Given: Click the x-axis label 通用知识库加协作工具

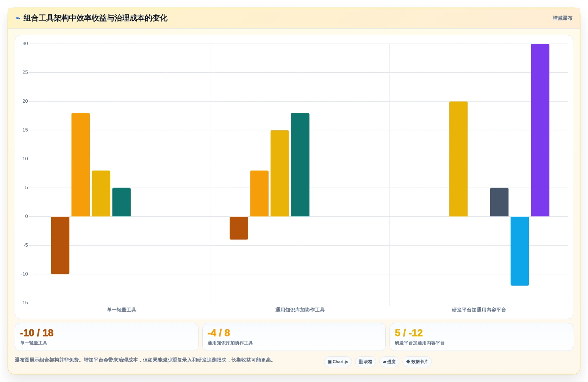Looking at the screenshot, I should coord(300,310).
